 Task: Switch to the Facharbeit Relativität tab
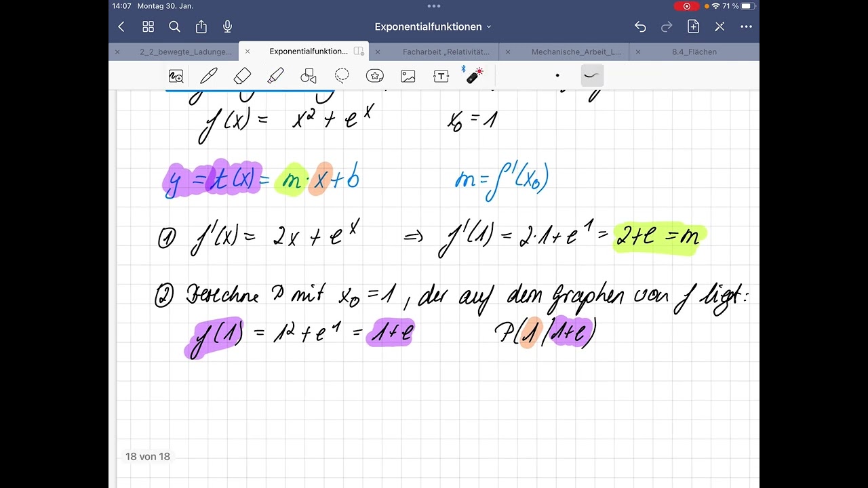[446, 52]
